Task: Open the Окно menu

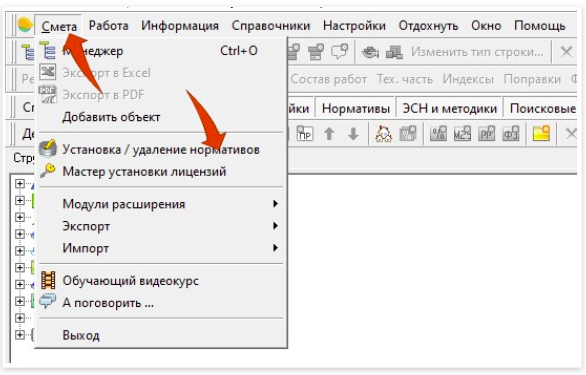Action: [486, 26]
